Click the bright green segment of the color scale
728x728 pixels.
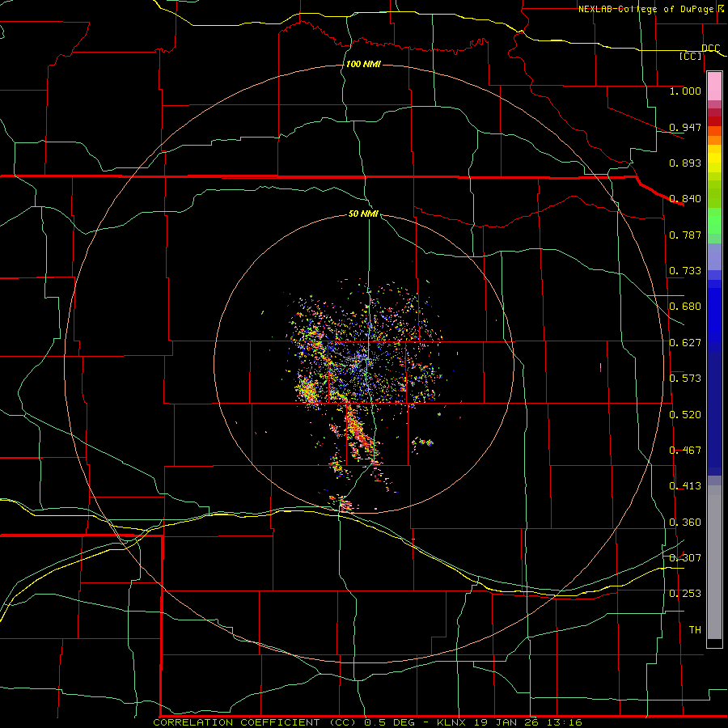click(714, 221)
